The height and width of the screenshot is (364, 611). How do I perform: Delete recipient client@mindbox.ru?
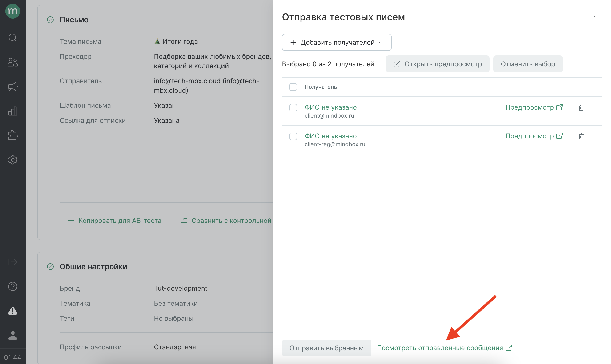pyautogui.click(x=581, y=108)
